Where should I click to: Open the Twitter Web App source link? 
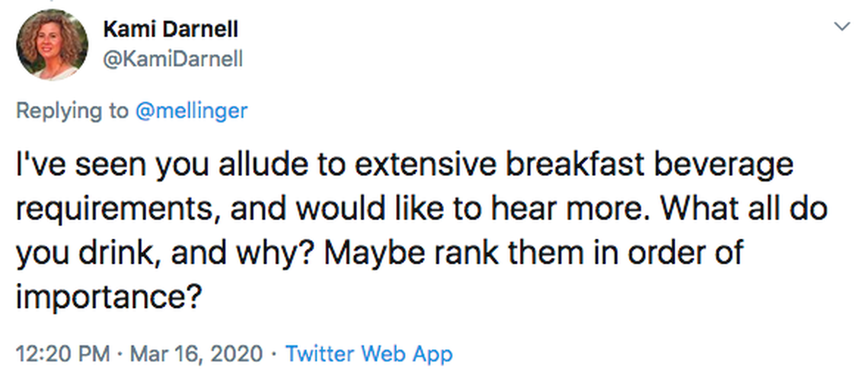(x=369, y=354)
